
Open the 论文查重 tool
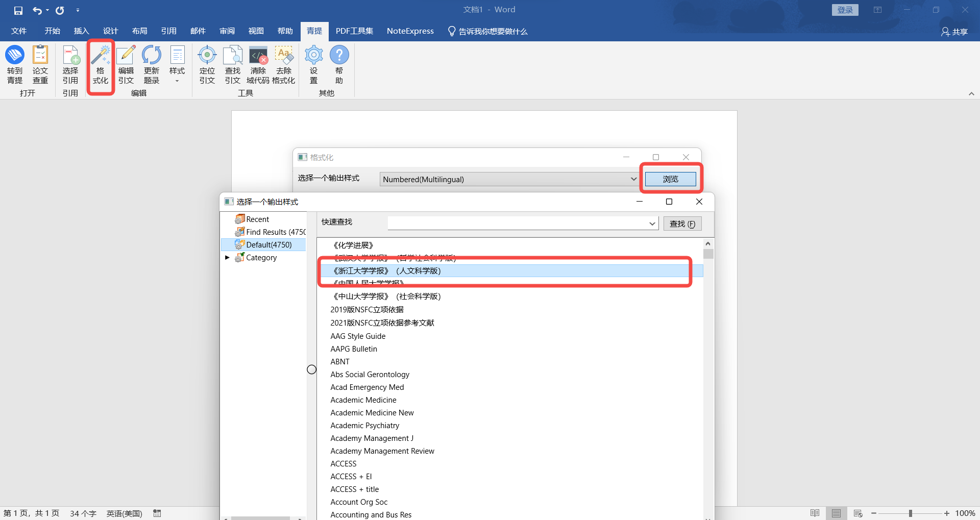40,65
